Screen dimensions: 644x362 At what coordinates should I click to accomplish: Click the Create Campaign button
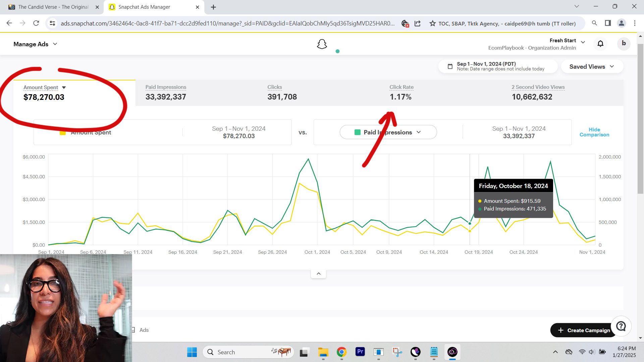(583, 330)
